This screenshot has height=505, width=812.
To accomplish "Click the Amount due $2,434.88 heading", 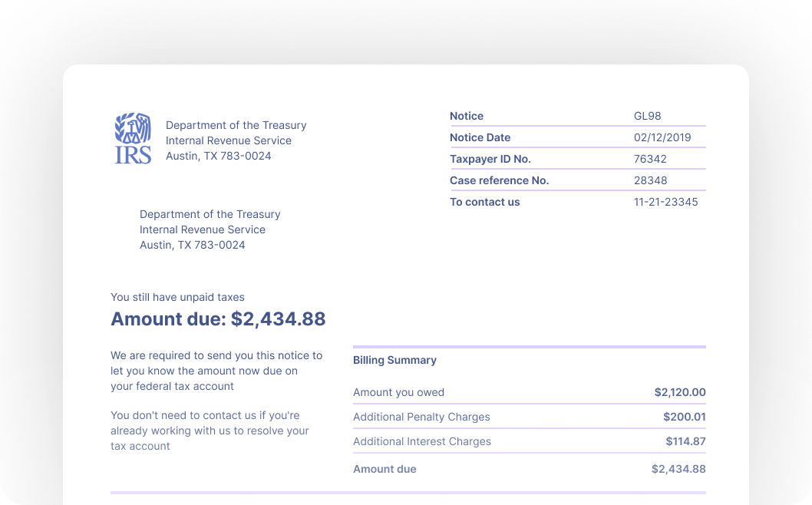I will [x=218, y=319].
